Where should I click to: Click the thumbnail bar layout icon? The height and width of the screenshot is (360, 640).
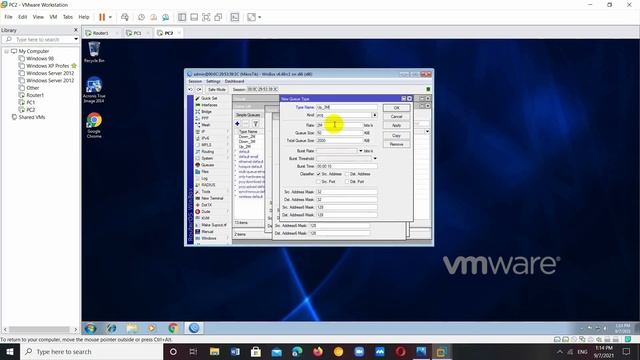[x=194, y=17]
